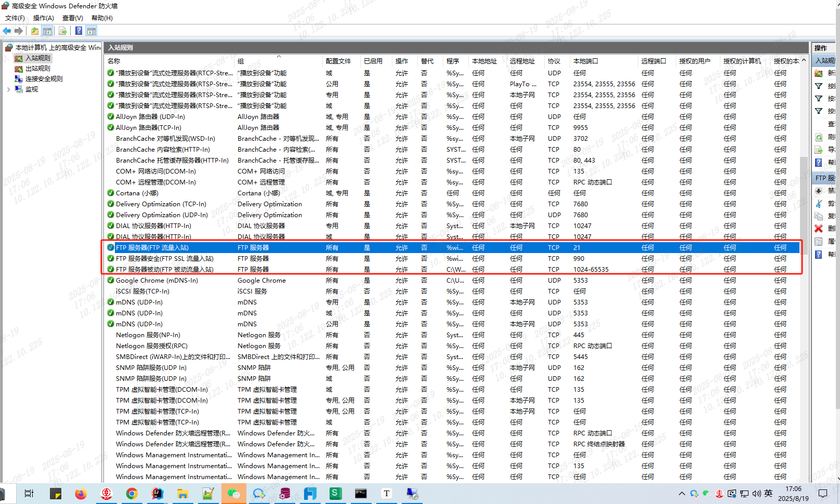The height and width of the screenshot is (504, 840).
Task: Click port cell 1024-65535 in FTP passive row
Action: [591, 270]
